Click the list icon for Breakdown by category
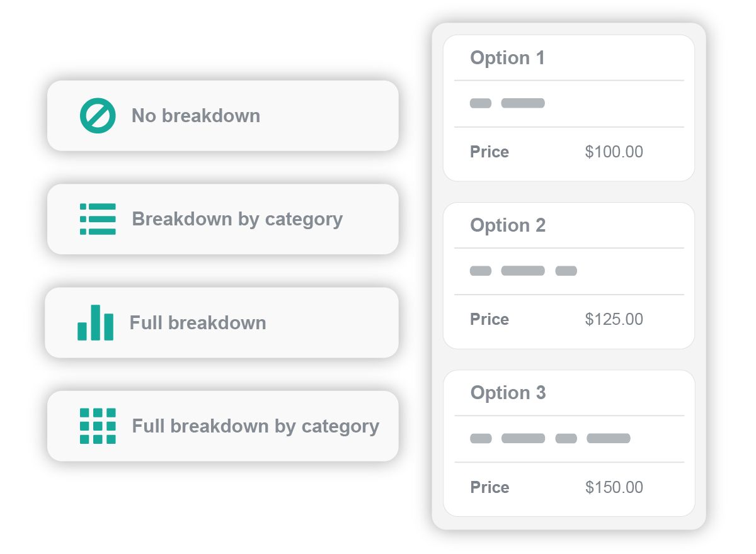 [98, 219]
